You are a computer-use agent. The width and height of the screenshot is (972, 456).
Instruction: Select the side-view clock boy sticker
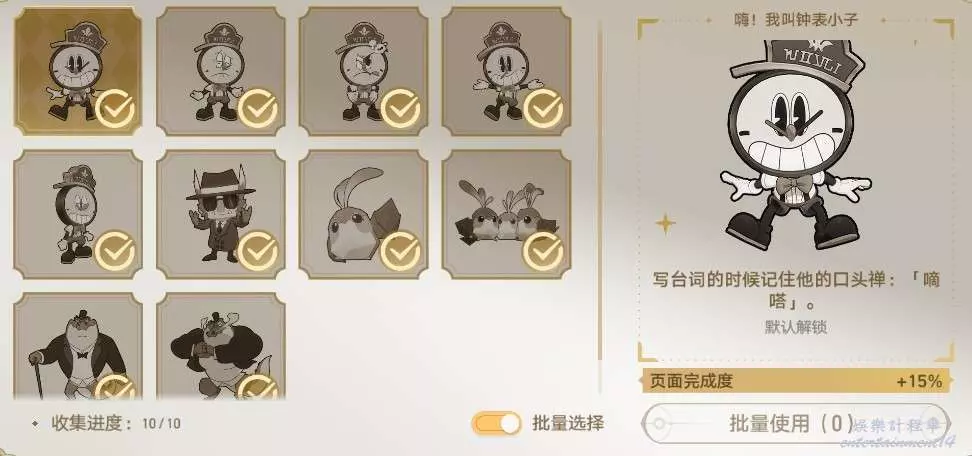click(78, 214)
